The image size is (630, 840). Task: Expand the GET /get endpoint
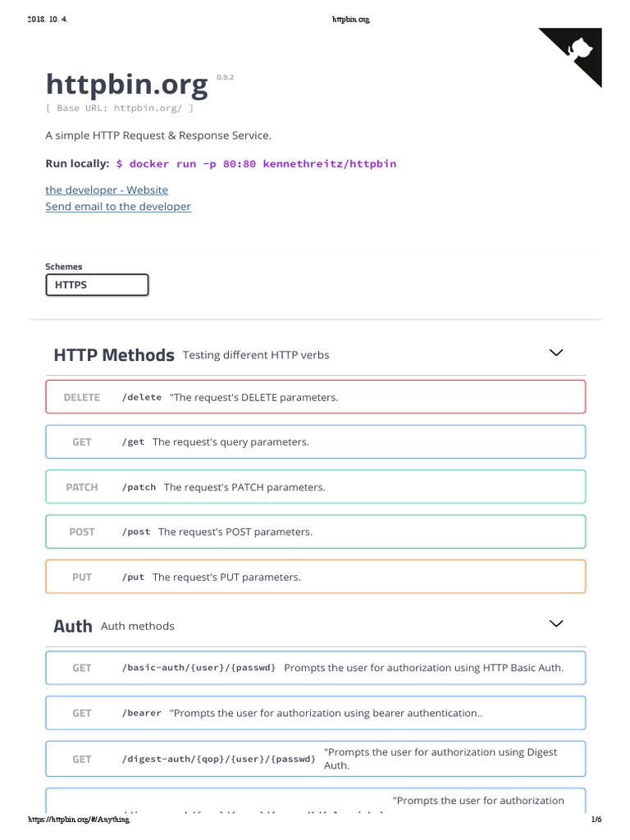tap(316, 442)
